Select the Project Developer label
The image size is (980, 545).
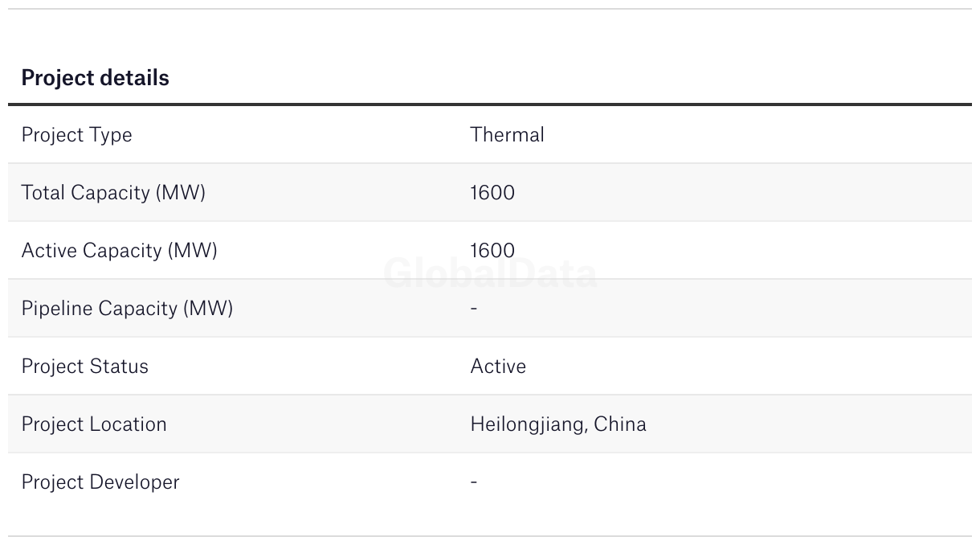(x=100, y=482)
